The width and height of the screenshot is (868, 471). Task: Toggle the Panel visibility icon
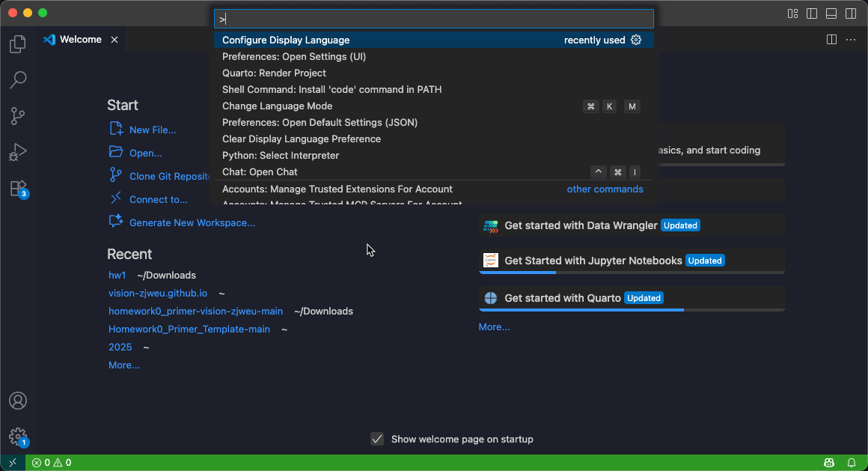[831, 13]
